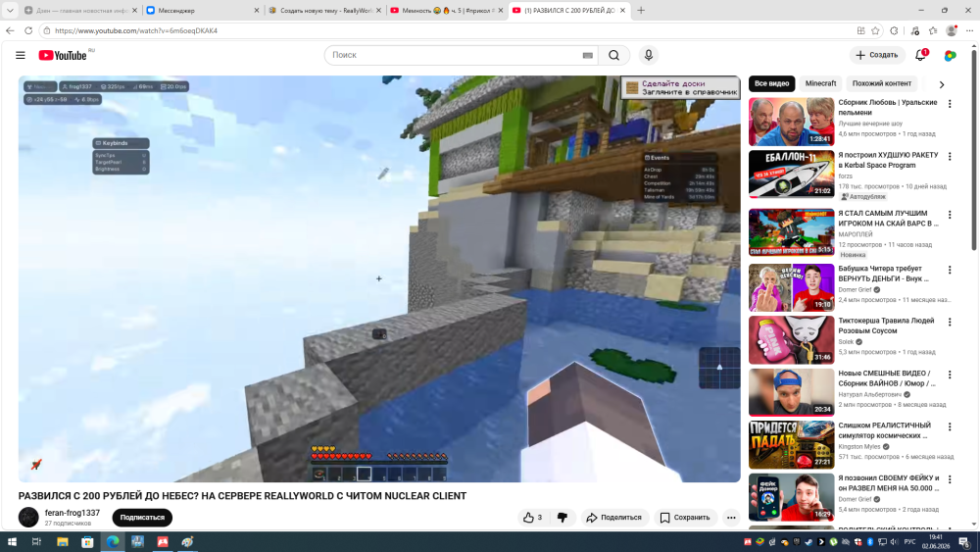The image size is (980, 552).
Task: Start voice search with the microphone
Action: point(648,55)
